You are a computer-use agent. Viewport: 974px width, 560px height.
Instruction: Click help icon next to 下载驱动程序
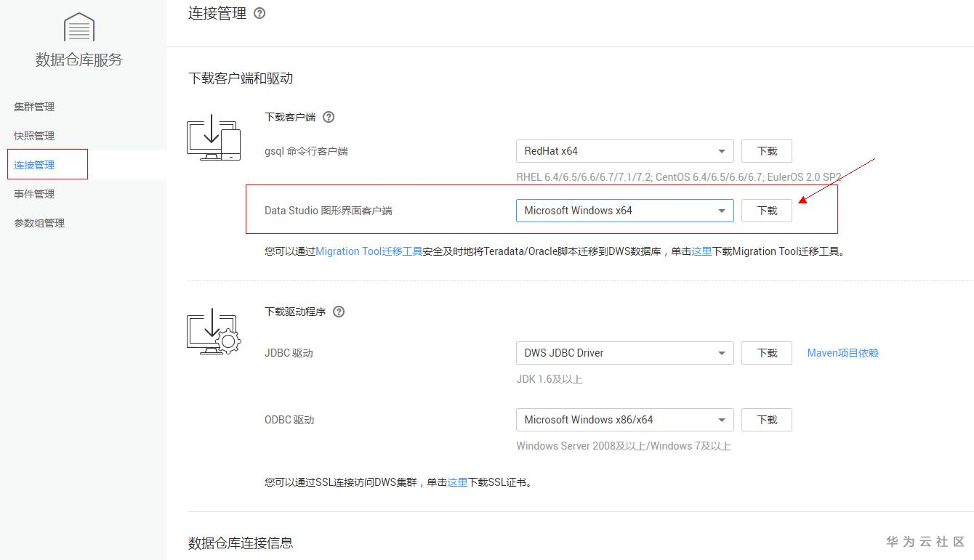point(339,312)
